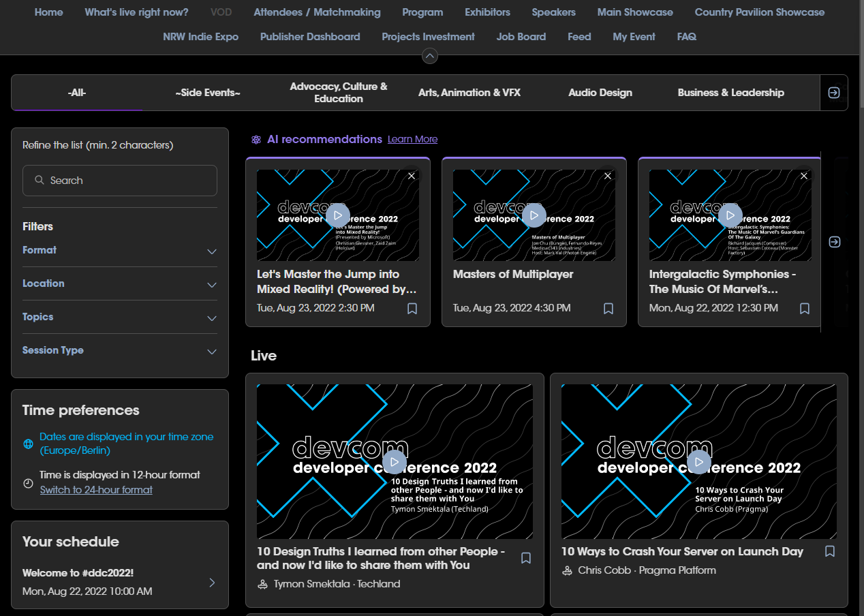Open the Publisher Dashboard
This screenshot has height=616, width=864.
(x=310, y=37)
